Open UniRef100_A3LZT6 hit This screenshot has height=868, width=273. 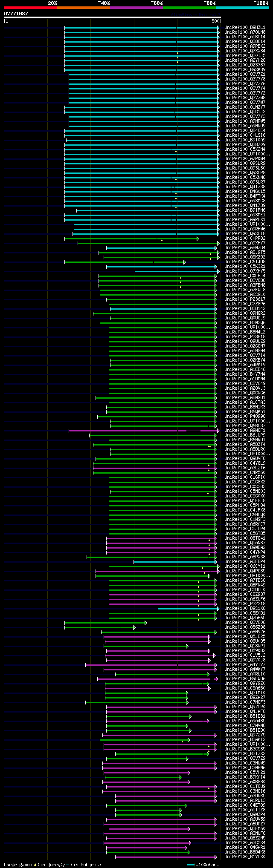click(245, 468)
